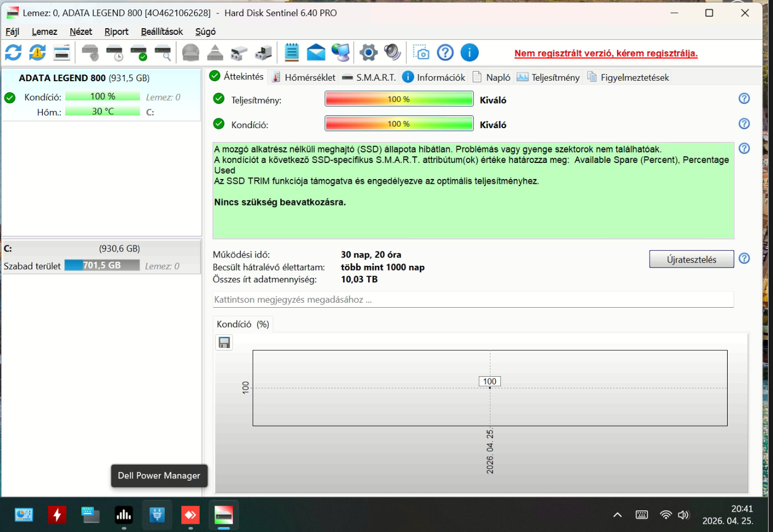Switch to the Napló tab

point(492,77)
